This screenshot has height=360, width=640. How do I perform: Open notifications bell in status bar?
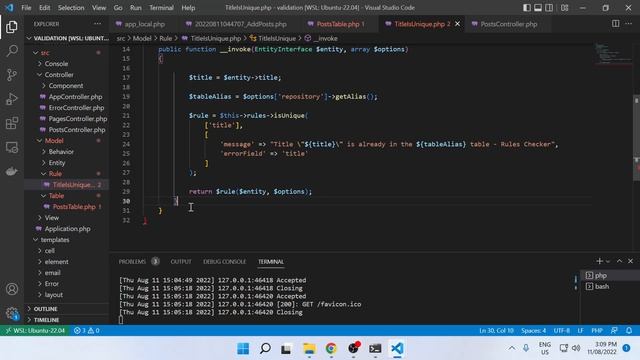click(629, 330)
